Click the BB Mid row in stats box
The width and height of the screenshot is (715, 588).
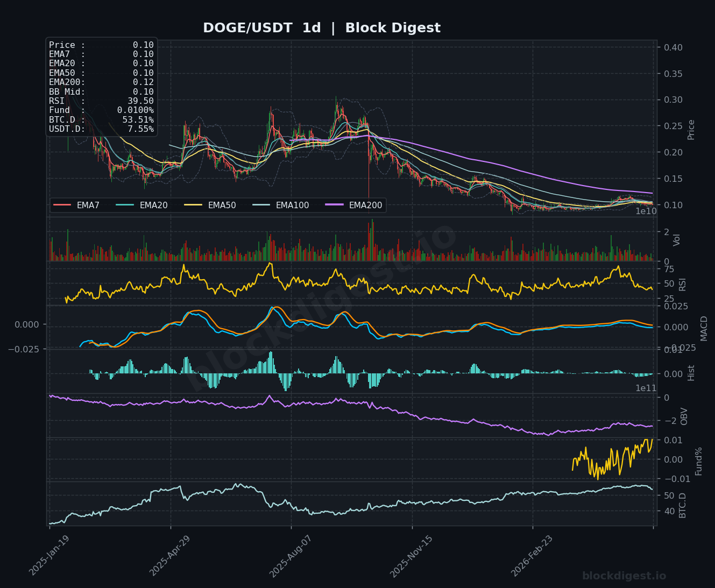pos(101,92)
